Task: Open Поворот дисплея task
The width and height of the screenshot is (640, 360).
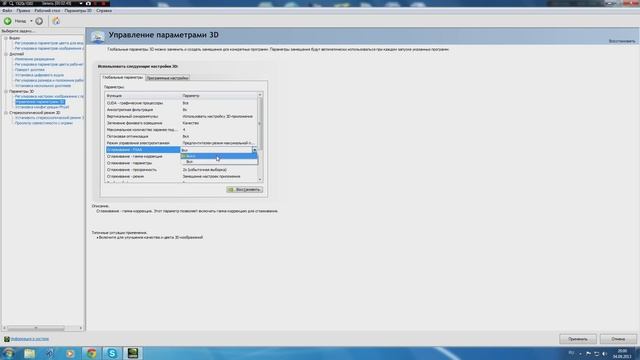Action: tap(30, 70)
